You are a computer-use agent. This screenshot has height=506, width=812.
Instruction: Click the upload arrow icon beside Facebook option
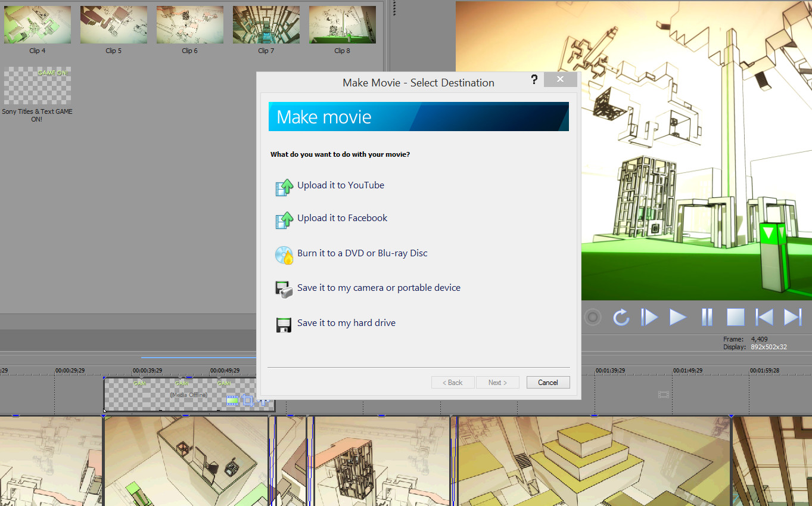284,220
